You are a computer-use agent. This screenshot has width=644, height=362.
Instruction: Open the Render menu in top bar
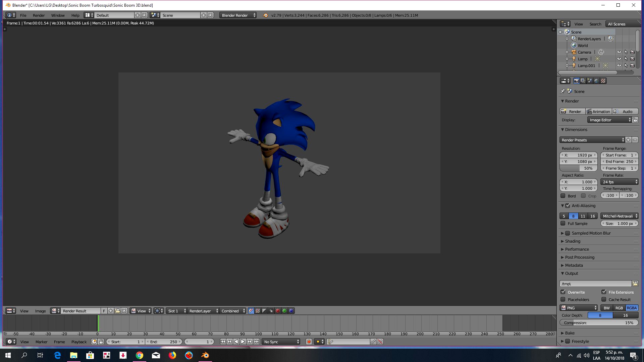(x=39, y=15)
